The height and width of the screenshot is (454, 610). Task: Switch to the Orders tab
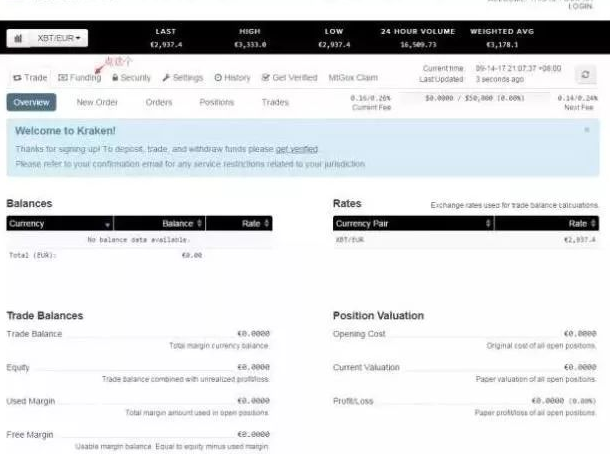tap(159, 102)
